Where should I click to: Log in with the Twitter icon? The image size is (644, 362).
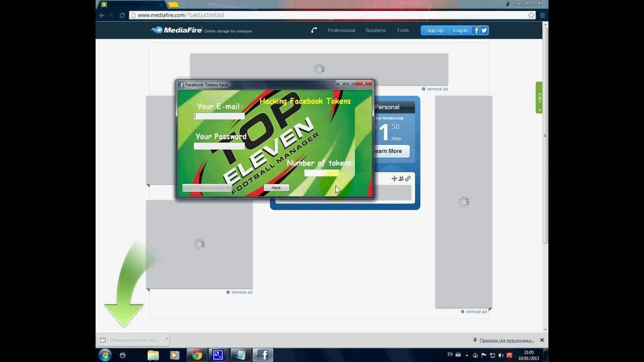click(x=484, y=30)
